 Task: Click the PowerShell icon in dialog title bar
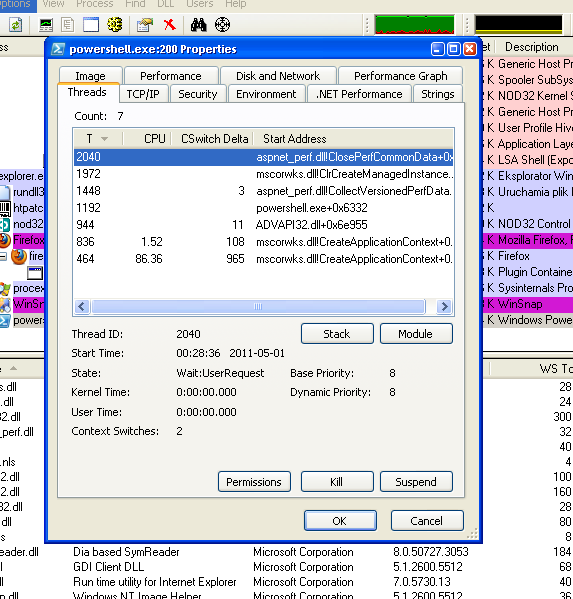click(x=58, y=49)
